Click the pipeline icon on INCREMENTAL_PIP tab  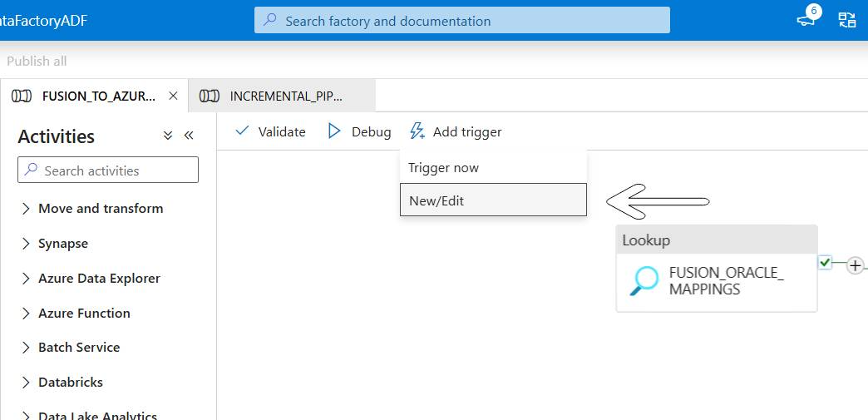[x=210, y=96]
